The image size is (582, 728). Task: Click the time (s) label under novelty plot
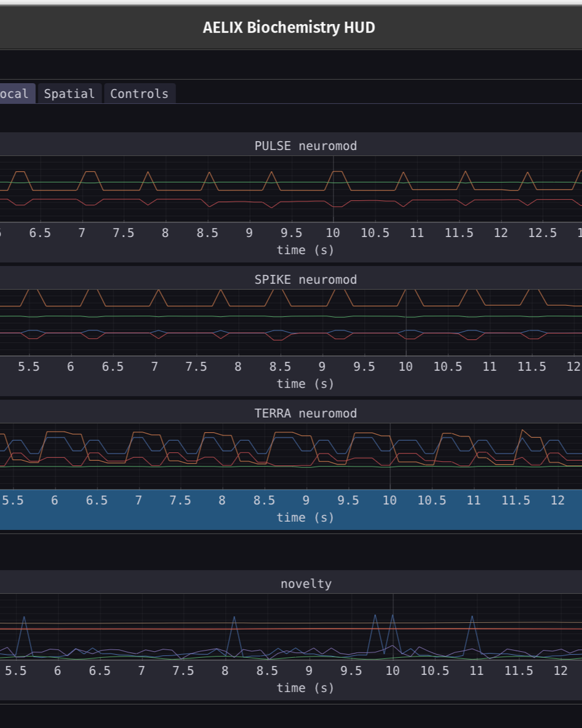305,688
